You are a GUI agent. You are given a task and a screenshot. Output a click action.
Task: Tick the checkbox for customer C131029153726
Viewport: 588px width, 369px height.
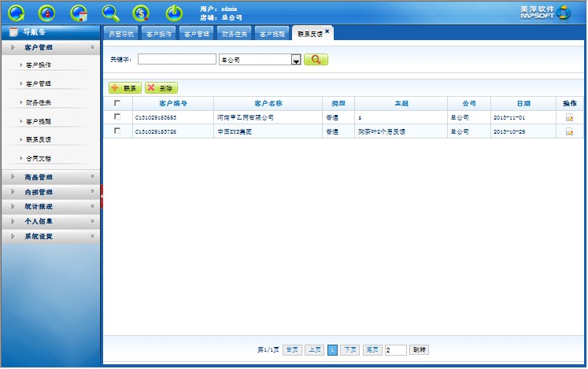[117, 131]
